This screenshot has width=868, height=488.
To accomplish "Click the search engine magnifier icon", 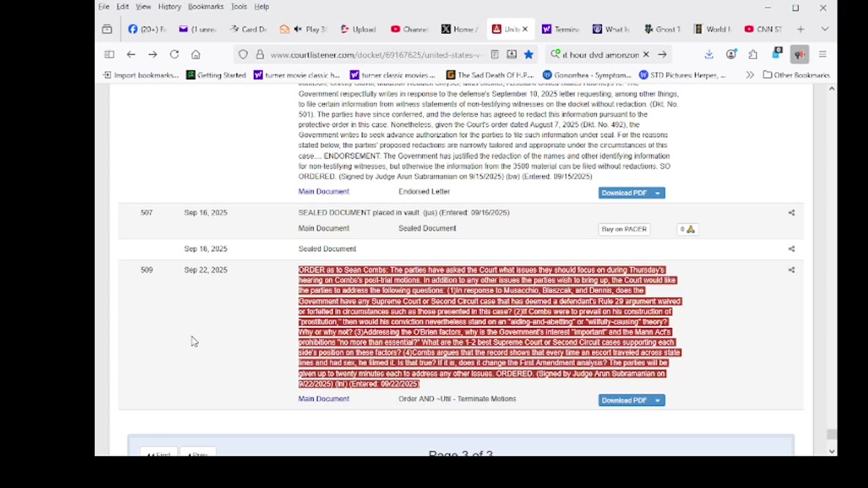I will coord(556,54).
